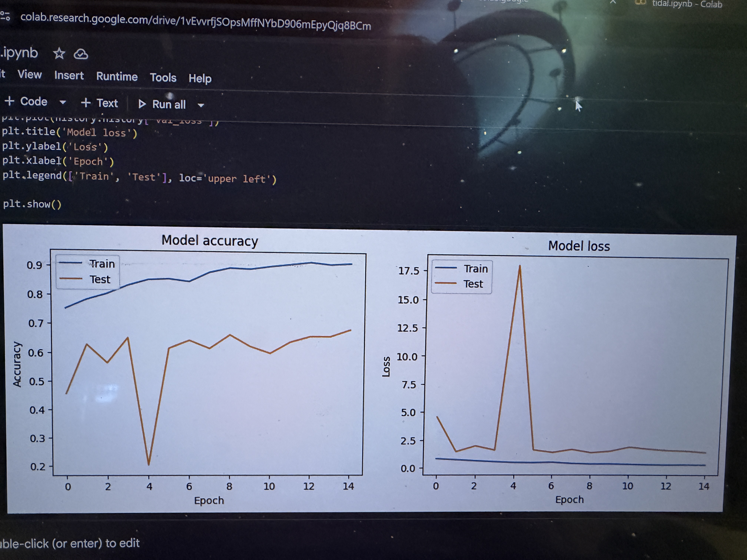Open the Insert menu
The width and height of the screenshot is (747, 560).
(69, 75)
